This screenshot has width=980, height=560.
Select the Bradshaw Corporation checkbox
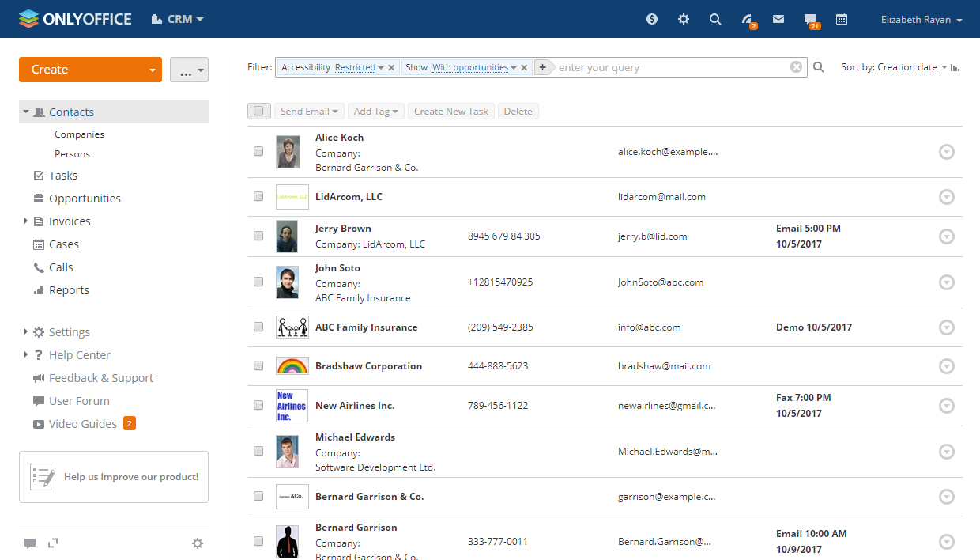(258, 365)
